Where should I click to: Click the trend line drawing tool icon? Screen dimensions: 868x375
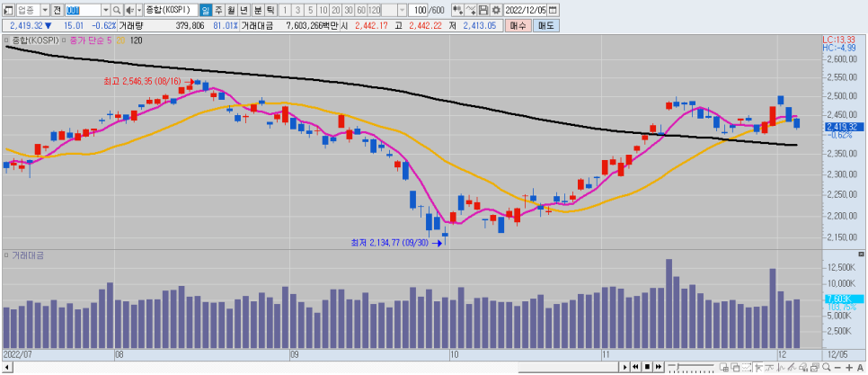pos(792,367)
